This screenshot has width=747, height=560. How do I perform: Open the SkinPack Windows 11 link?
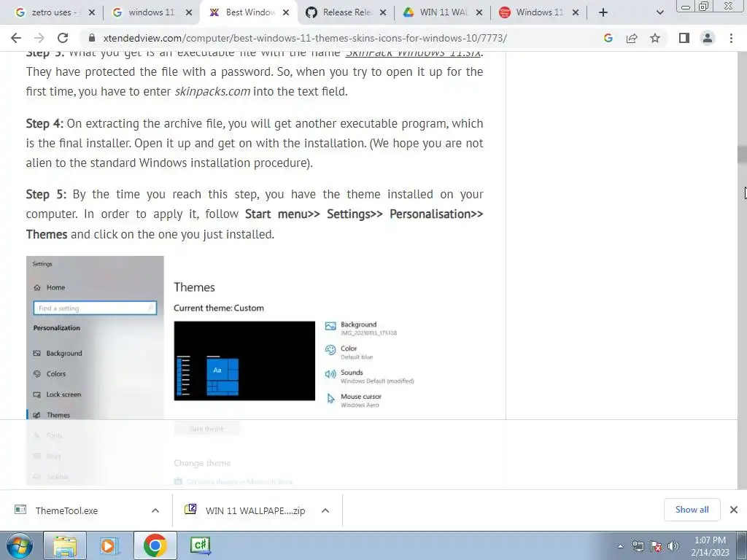413,52
